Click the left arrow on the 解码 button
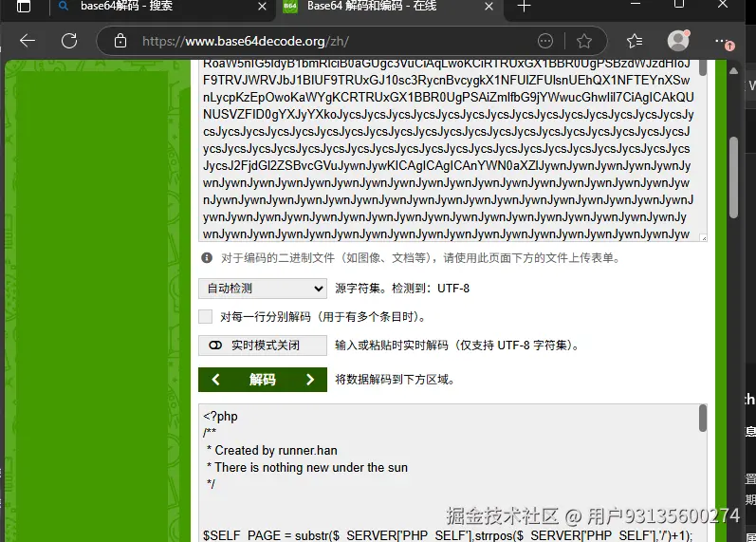The image size is (756, 542). tap(215, 380)
